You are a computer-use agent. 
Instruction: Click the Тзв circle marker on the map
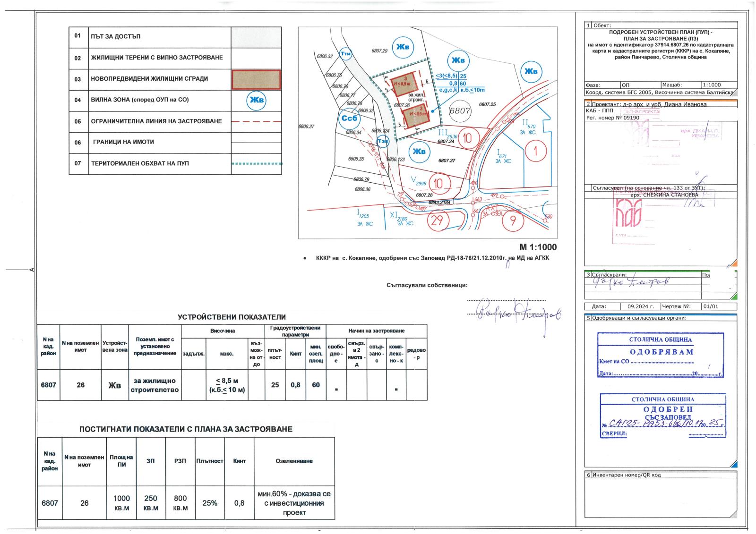(x=383, y=141)
